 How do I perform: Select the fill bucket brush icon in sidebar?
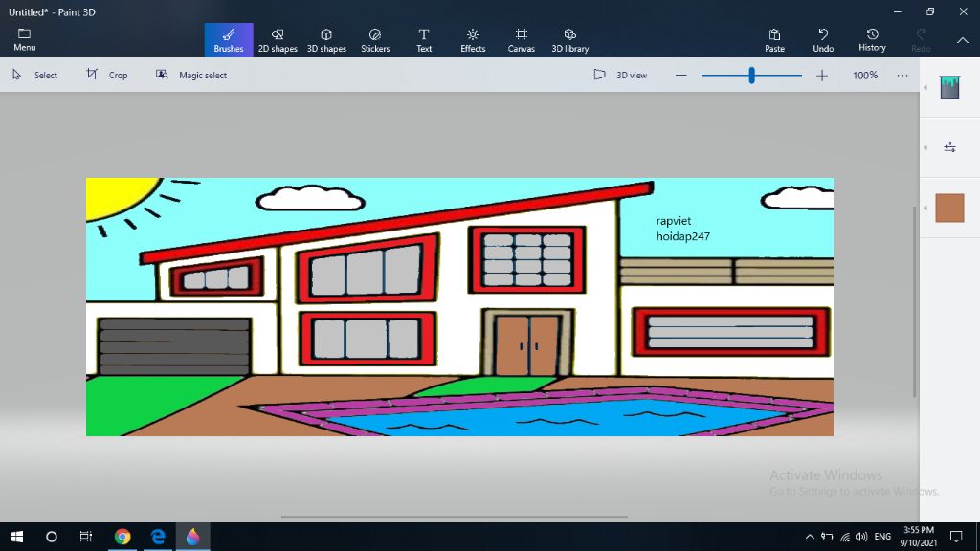pyautogui.click(x=949, y=87)
